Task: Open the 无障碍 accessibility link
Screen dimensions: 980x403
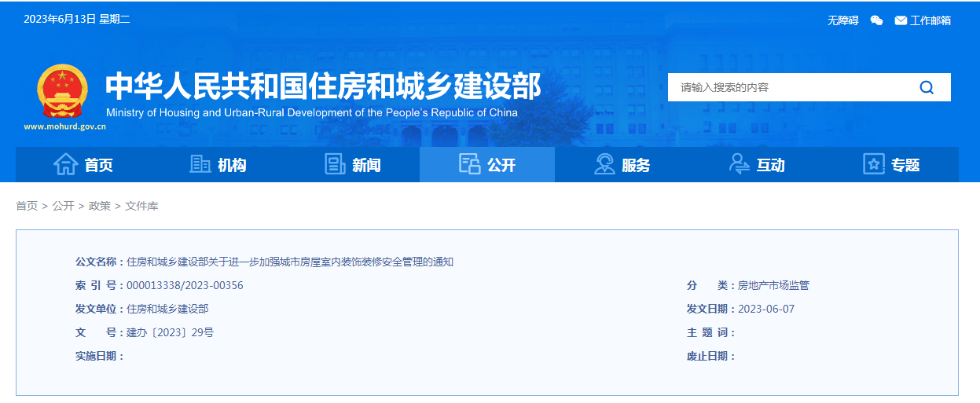Action: [x=843, y=20]
